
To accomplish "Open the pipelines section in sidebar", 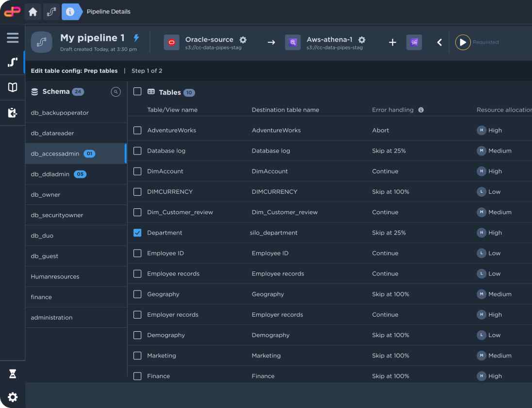I will (13, 62).
